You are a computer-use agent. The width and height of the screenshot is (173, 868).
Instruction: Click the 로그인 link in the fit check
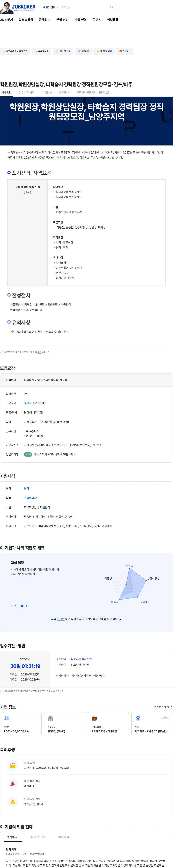coord(61,619)
